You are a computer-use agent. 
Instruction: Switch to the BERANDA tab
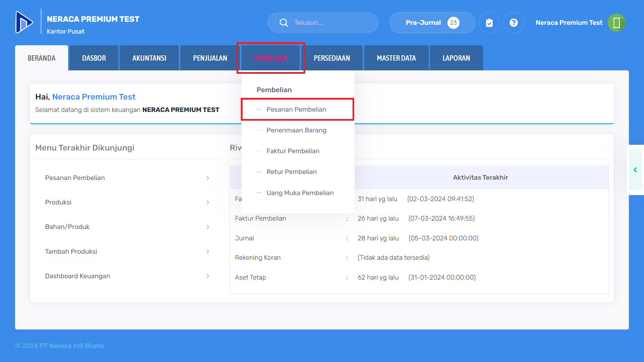click(x=42, y=58)
